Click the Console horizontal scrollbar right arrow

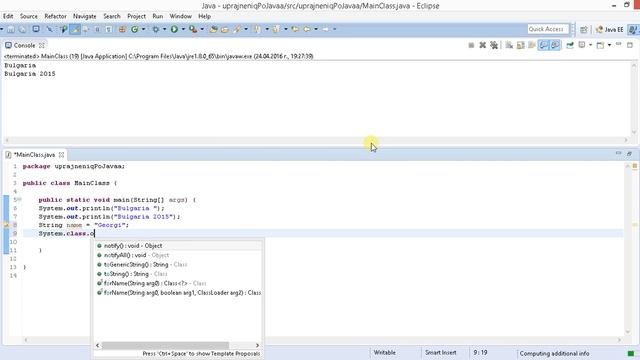tap(626, 140)
